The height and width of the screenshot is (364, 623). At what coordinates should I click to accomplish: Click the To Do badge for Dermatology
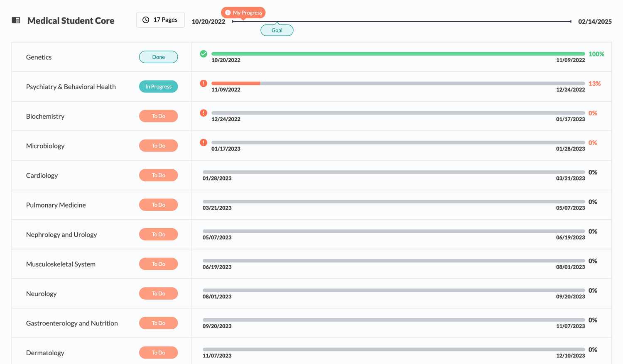point(158,352)
